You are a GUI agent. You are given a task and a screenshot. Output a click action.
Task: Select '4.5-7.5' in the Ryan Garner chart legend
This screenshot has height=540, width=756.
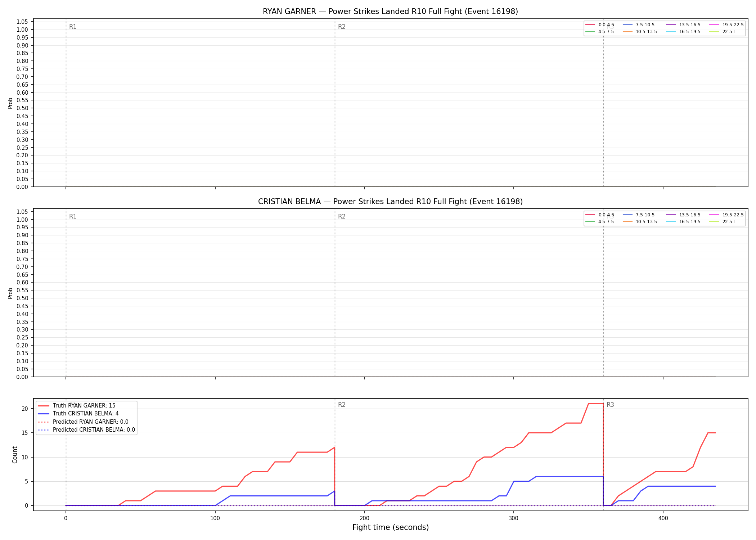click(x=606, y=32)
